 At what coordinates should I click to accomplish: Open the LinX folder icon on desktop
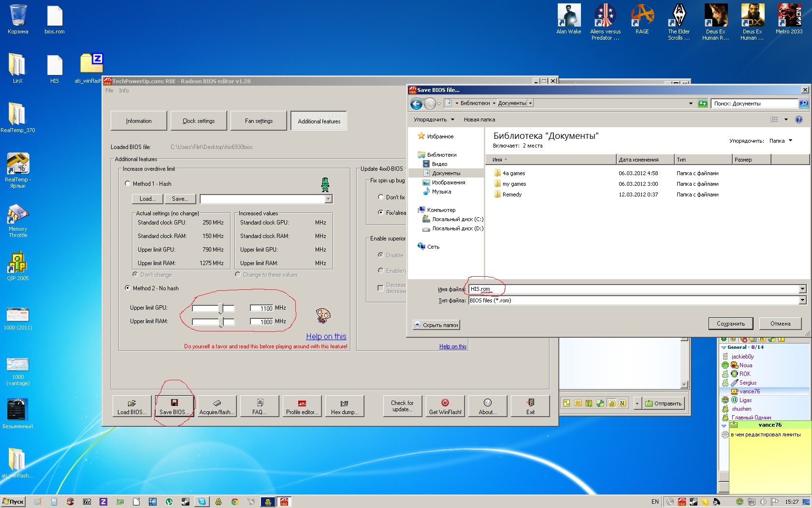click(x=18, y=68)
